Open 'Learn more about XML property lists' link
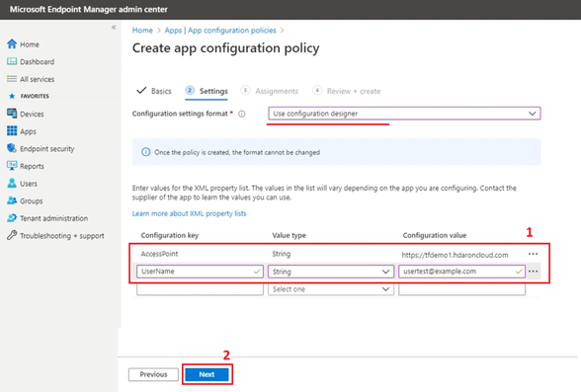581x392 pixels. click(x=190, y=213)
